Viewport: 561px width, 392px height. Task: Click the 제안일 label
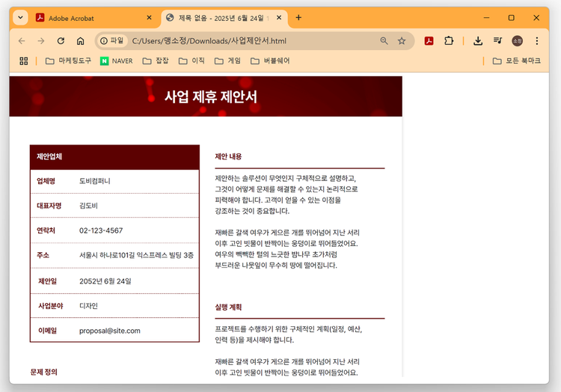click(48, 281)
